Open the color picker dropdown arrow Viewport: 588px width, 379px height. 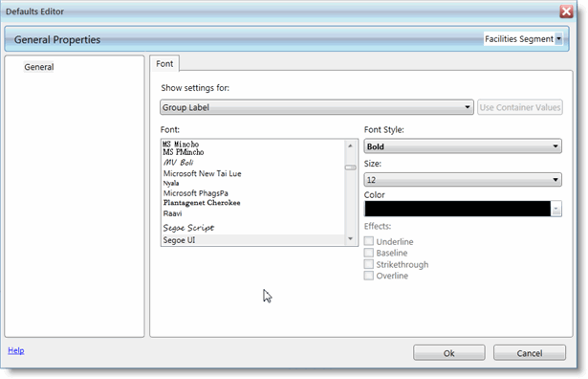[x=556, y=209]
